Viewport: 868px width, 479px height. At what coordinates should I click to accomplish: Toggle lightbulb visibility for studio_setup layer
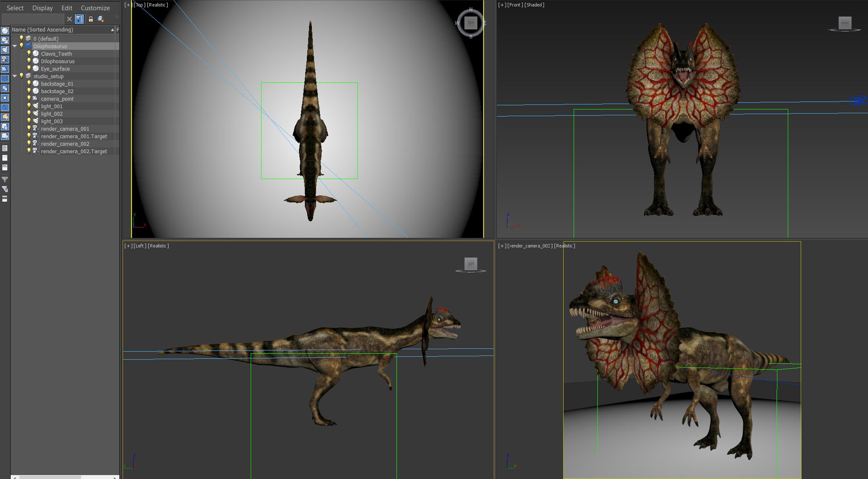click(21, 76)
